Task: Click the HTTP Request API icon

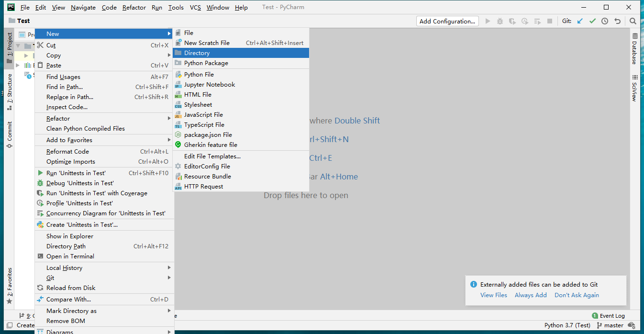Action: coord(178,187)
